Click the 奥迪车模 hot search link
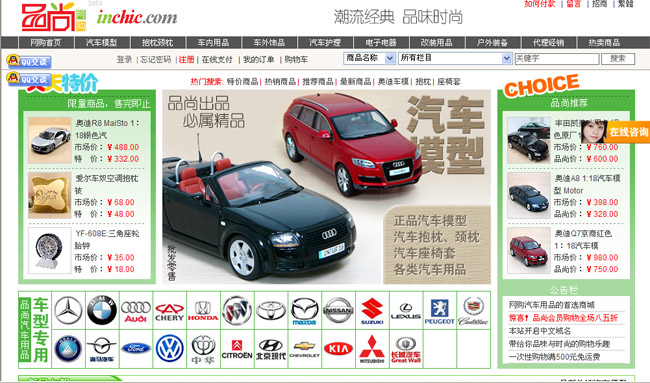The height and width of the screenshot is (383, 650). tap(393, 82)
